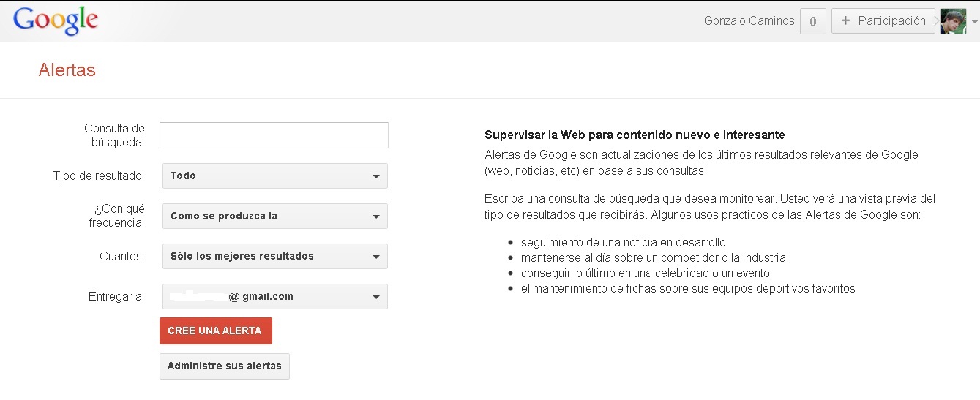Click the '¿Con qué frecuencia:' label
The height and width of the screenshot is (400, 980).
(117, 216)
